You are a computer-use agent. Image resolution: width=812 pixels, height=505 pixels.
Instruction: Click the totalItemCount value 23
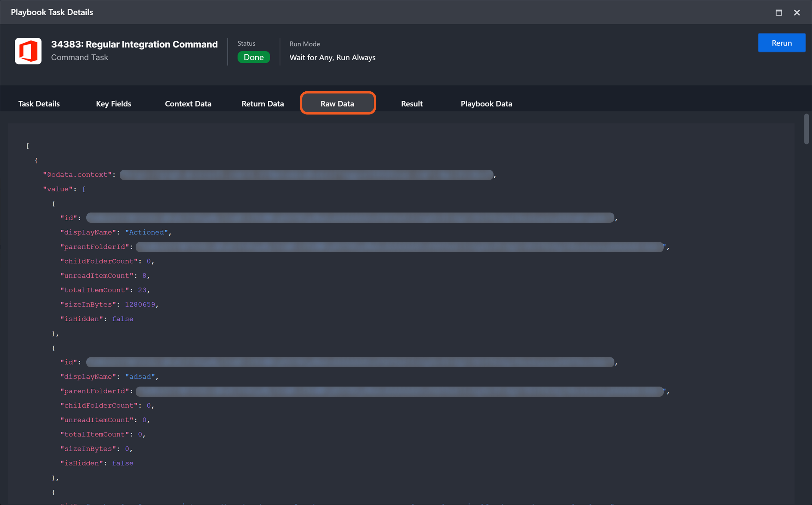142,290
